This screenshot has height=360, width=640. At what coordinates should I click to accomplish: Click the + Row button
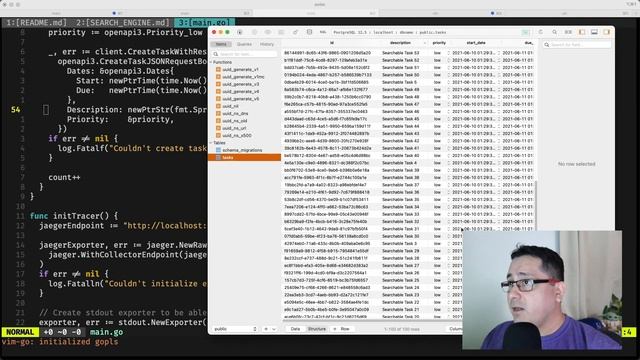click(342, 329)
